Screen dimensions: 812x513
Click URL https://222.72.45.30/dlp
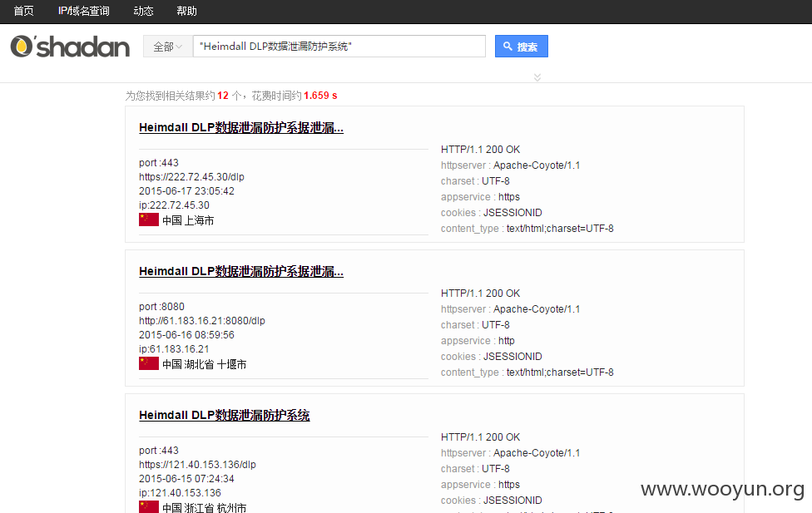click(191, 177)
